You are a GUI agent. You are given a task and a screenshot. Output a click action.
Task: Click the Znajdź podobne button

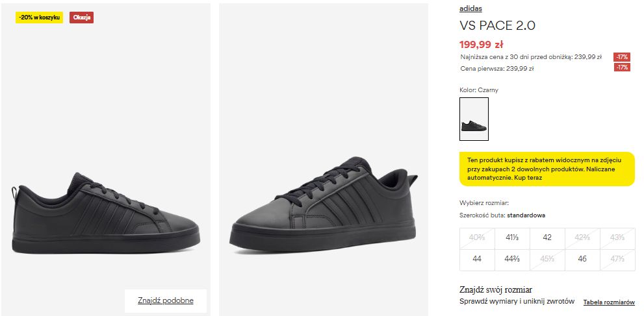click(166, 301)
